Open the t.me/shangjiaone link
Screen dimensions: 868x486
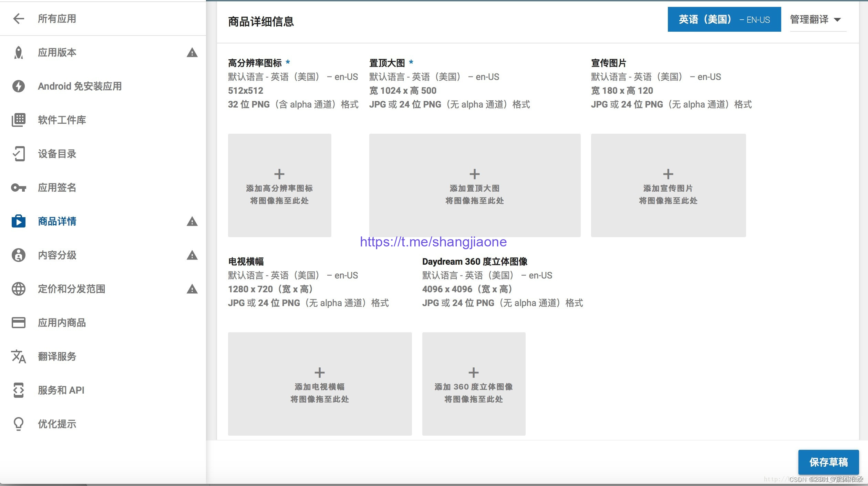433,242
